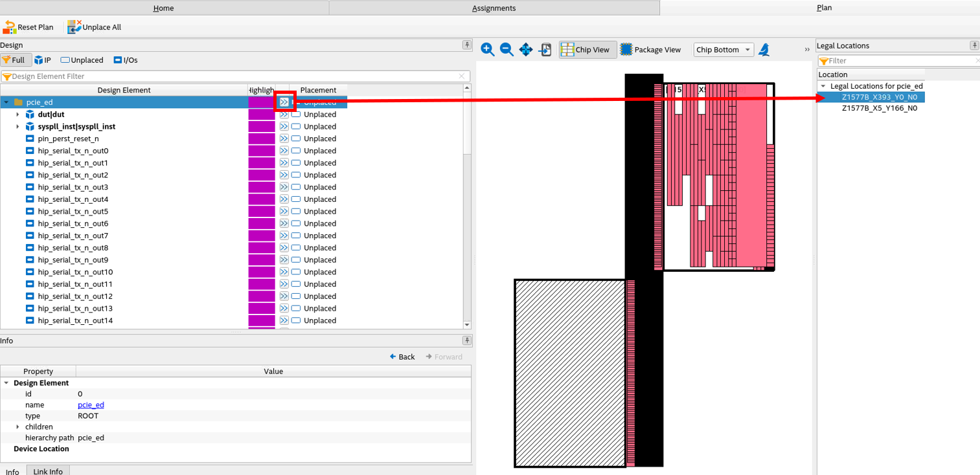
Task: Undock the Legal Locations panel with its pin icon
Action: tap(974, 45)
